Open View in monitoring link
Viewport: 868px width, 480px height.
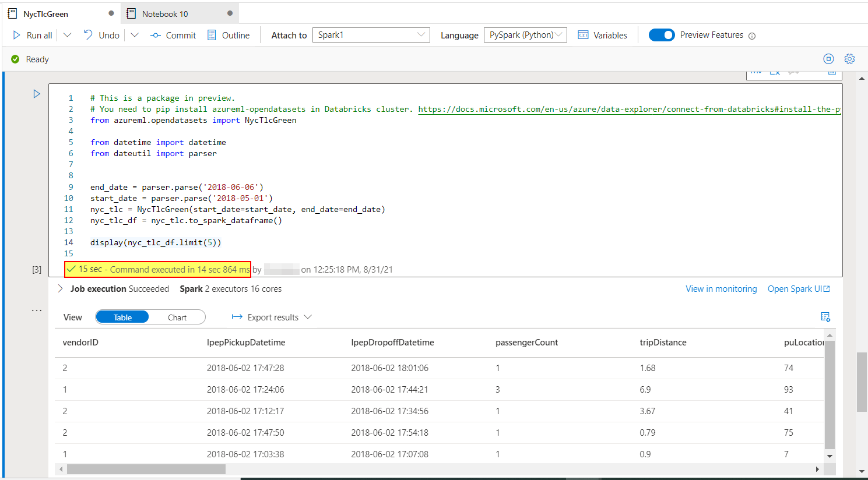pyautogui.click(x=721, y=289)
